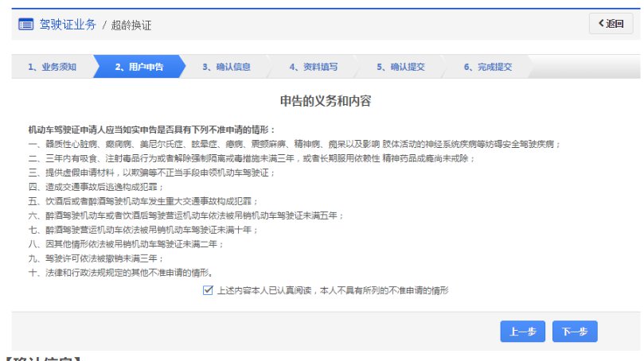Image resolution: width=644 pixels, height=361 pixels.
Task: Untick the declaration read confirmation checkbox
Action: [x=208, y=290]
